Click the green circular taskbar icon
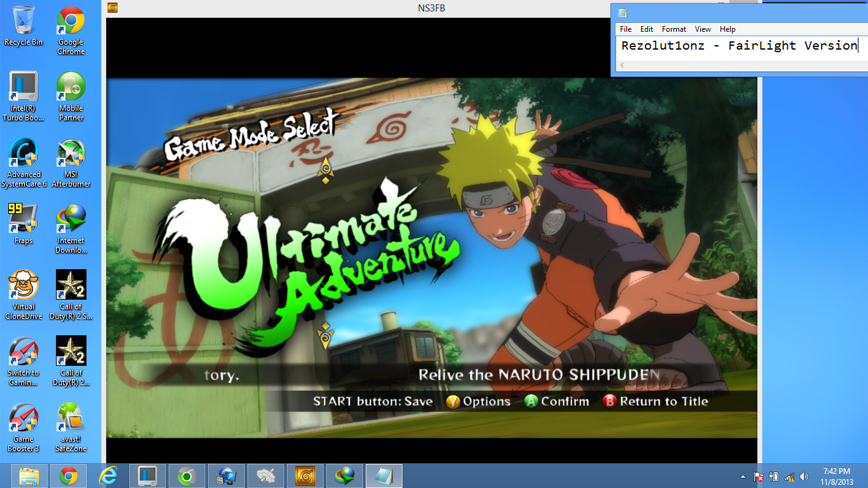This screenshot has width=868, height=488. (x=186, y=476)
